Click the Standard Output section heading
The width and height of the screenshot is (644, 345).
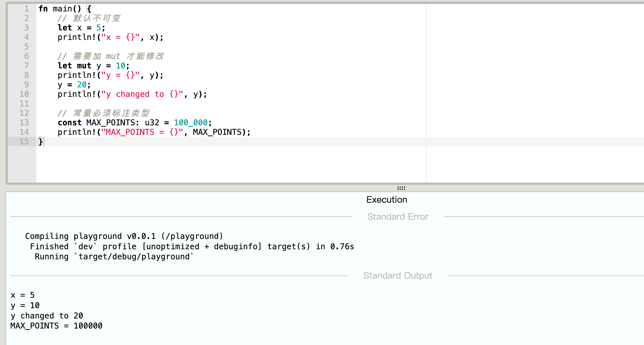(397, 275)
